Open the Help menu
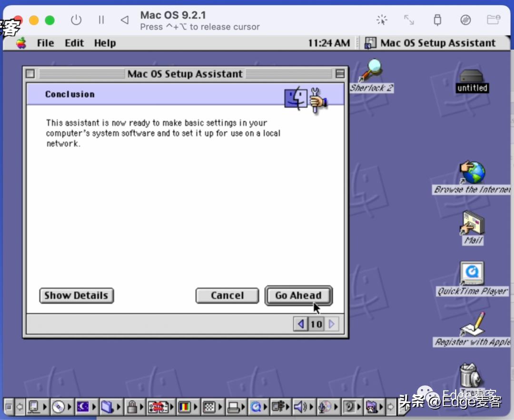 [105, 43]
